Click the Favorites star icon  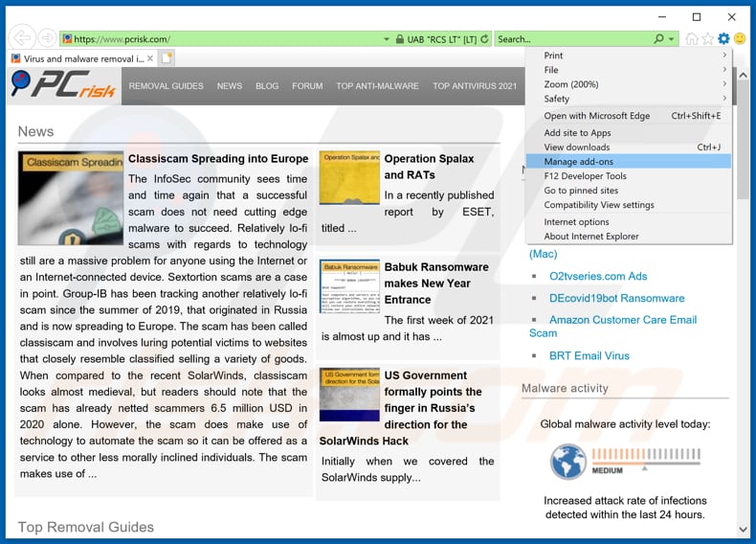[707, 39]
